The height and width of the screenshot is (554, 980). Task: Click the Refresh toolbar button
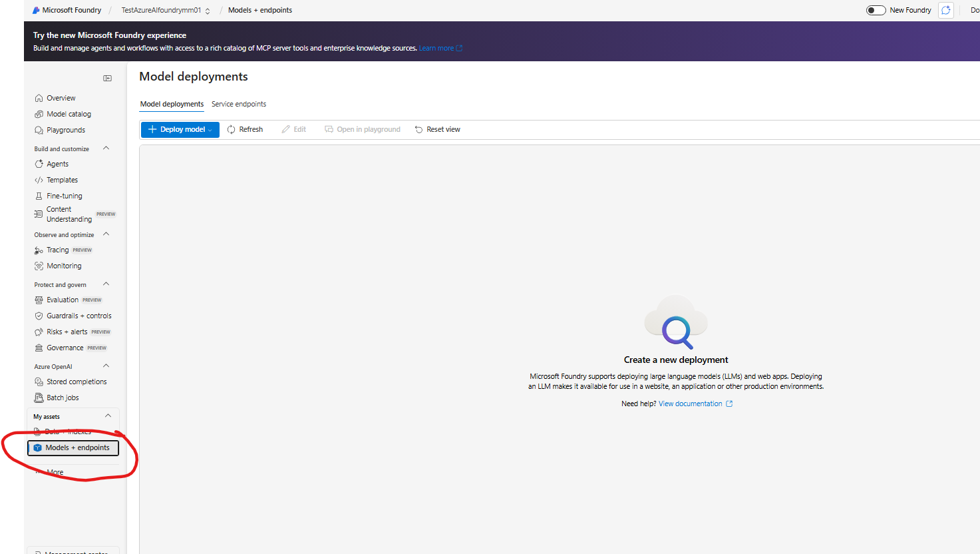[x=245, y=129]
